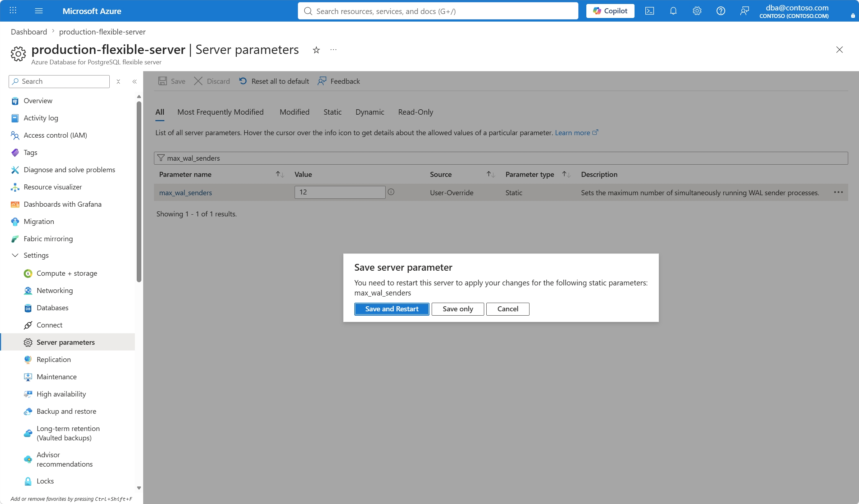Viewport: 859px width, 504px height.
Task: Favorite the server with the star icon
Action: [x=316, y=50]
